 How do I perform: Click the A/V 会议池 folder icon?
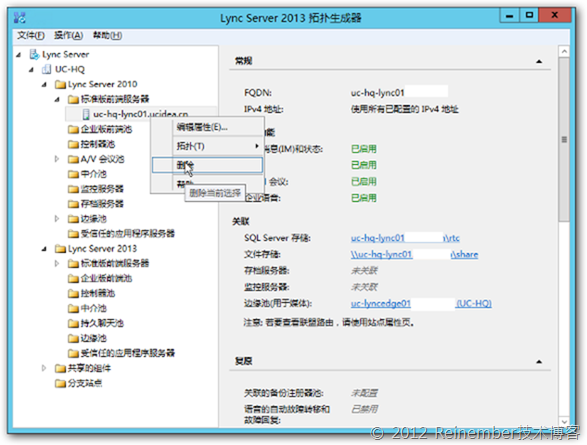pos(73,159)
